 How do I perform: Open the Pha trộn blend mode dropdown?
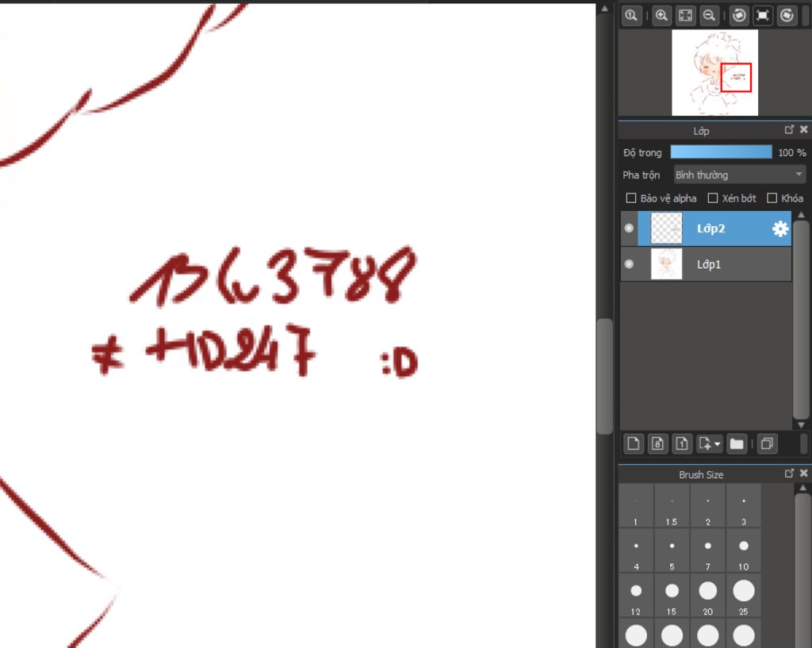740,175
